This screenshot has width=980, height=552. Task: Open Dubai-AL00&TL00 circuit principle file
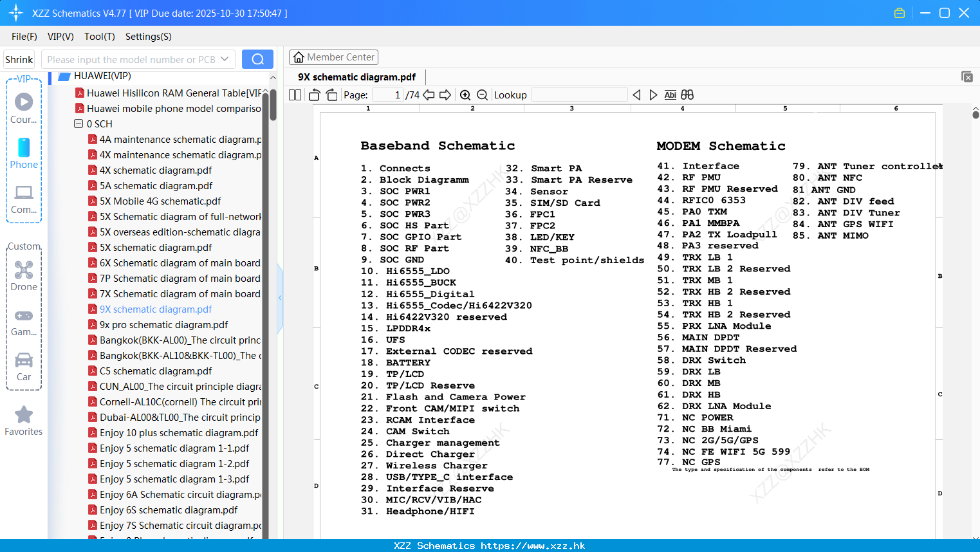point(174,417)
